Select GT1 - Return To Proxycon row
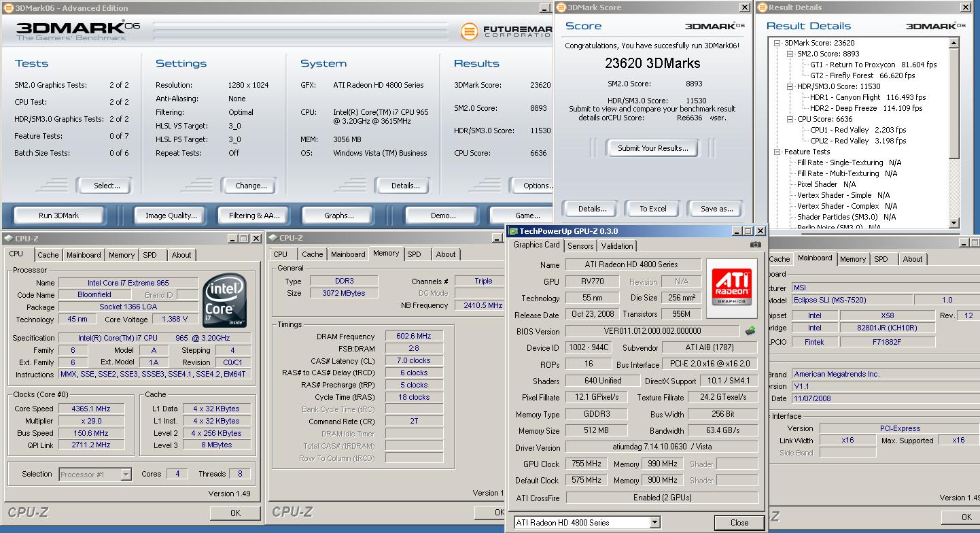The width and height of the screenshot is (980, 533). pos(873,65)
